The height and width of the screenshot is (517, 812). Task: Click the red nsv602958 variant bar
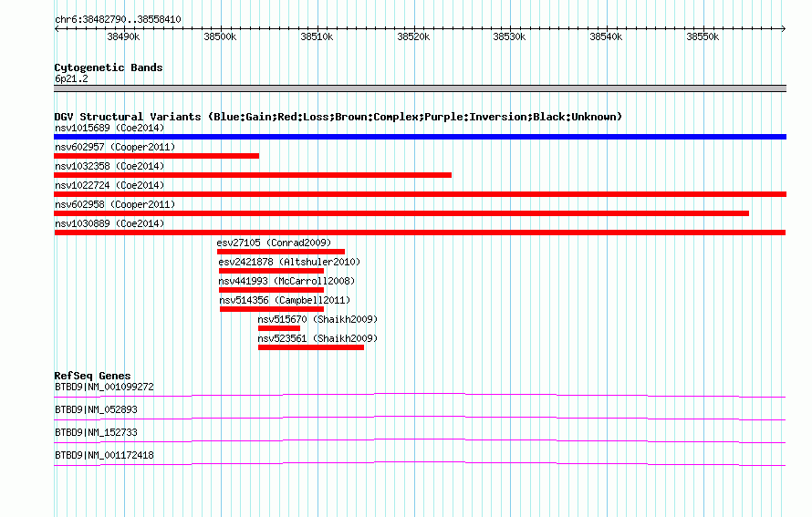click(x=401, y=213)
